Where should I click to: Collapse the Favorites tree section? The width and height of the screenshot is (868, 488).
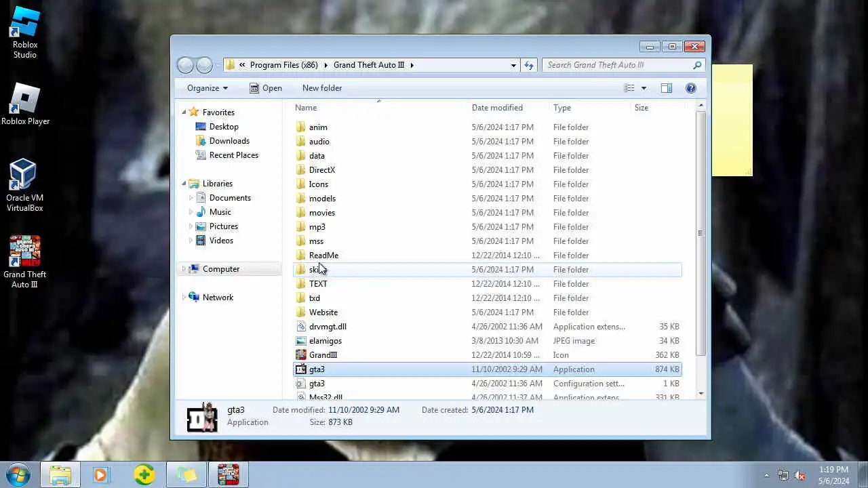tap(184, 113)
